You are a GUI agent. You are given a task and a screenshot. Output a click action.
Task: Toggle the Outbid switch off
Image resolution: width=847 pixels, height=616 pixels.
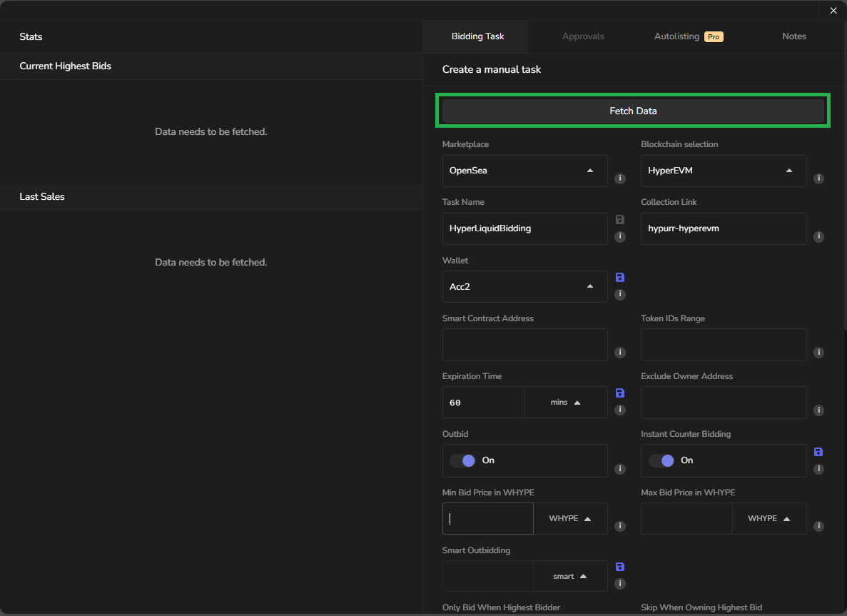pyautogui.click(x=462, y=460)
